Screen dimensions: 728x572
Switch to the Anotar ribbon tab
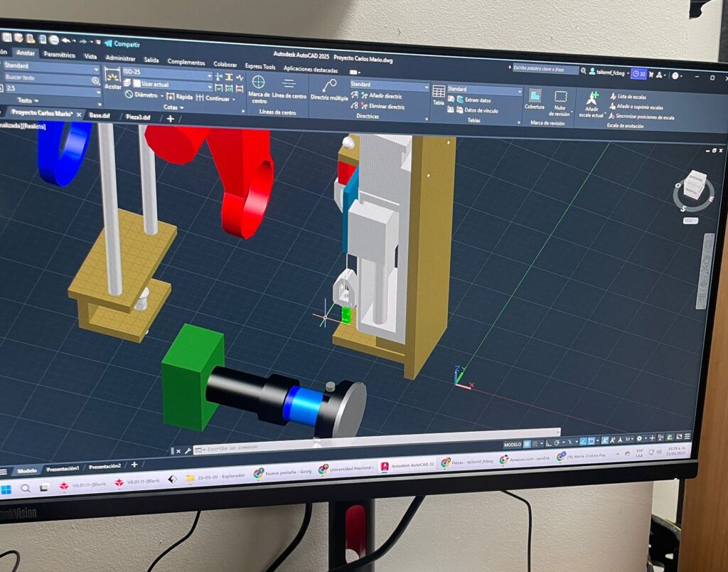[x=26, y=53]
